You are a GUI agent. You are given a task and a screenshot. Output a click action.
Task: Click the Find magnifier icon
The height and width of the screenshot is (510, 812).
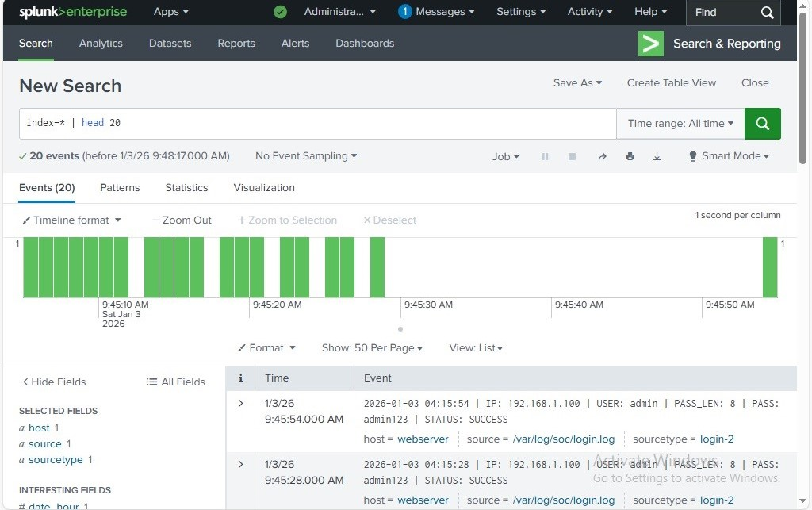768,13
